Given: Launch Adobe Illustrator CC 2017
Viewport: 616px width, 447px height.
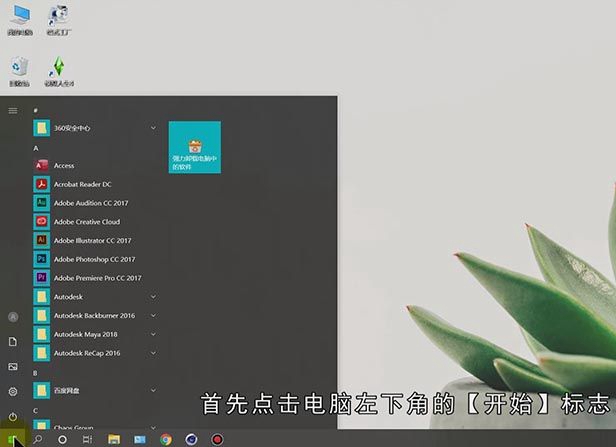Looking at the screenshot, I should [96, 240].
